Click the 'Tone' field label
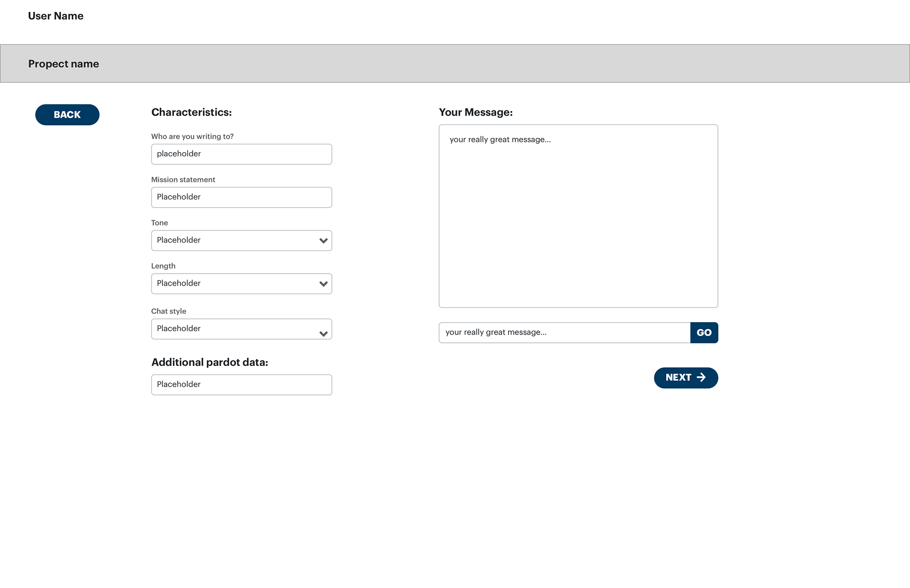This screenshot has width=910, height=588. point(159,223)
